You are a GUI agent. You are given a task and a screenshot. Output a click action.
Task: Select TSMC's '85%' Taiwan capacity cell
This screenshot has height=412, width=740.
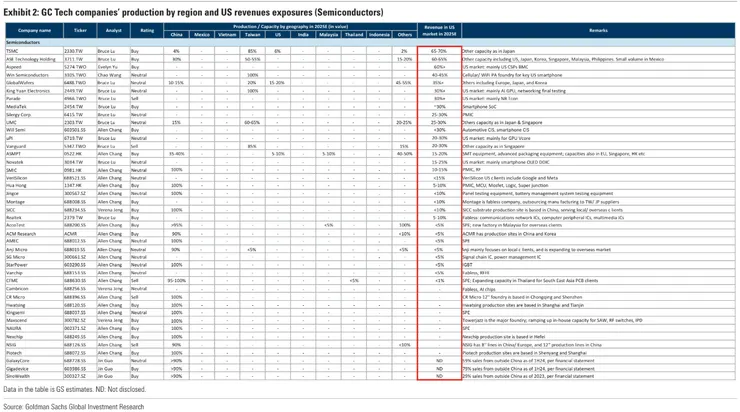252,51
